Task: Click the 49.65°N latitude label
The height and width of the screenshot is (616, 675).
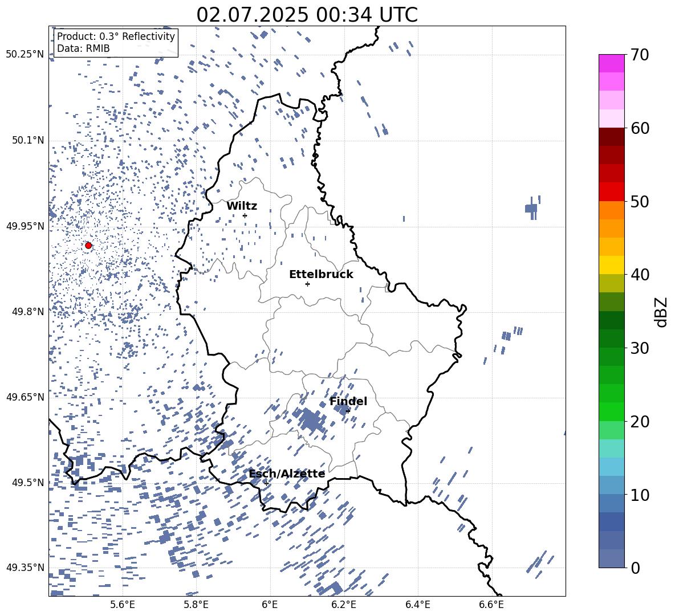Action: [25, 397]
